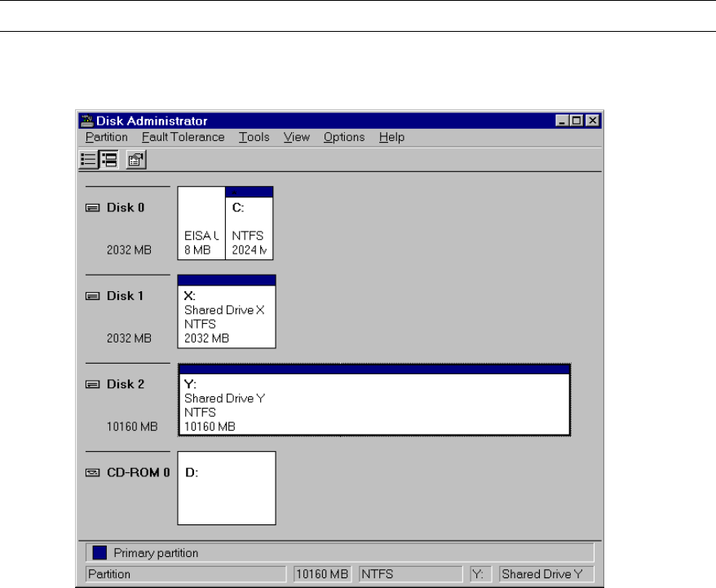
Task: Select Shared Drive X partition
Action: point(226,314)
